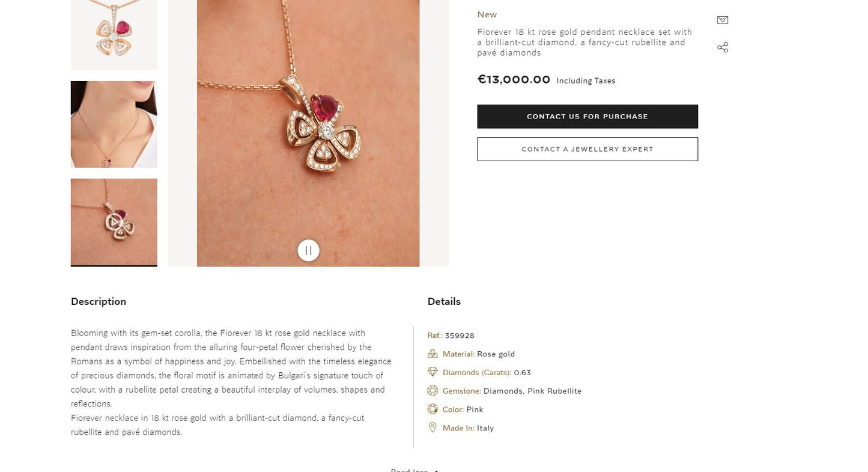
Task: Click the share icon
Action: coord(723,48)
